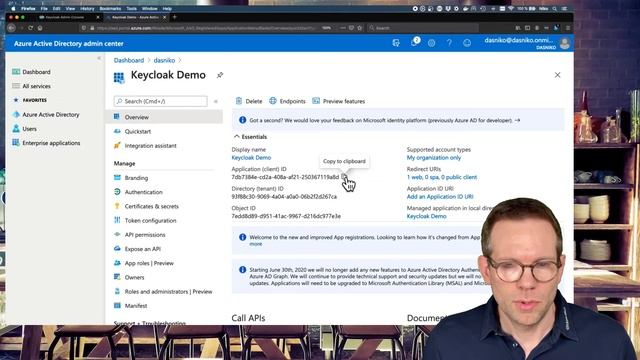The height and width of the screenshot is (360, 640).
Task: Click the dasniko breadcrumb link
Action: (164, 60)
